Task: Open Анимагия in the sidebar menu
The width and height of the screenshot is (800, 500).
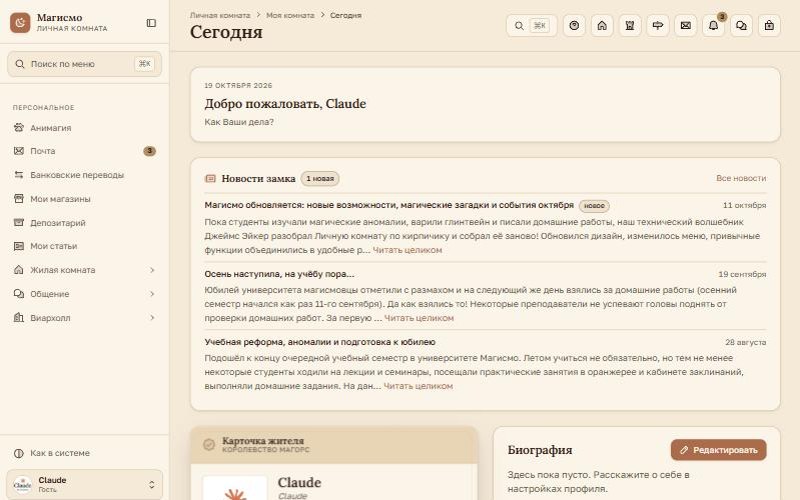Action: coord(85,128)
